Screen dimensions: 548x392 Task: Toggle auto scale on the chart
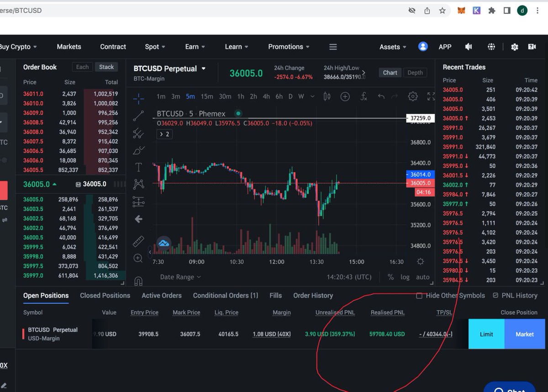pos(423,277)
